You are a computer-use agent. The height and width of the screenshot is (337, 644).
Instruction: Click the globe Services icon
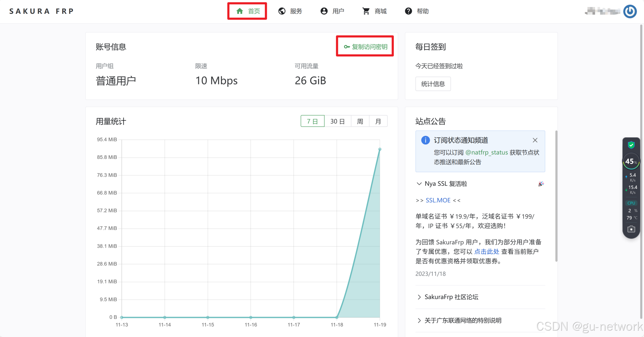tap(282, 11)
